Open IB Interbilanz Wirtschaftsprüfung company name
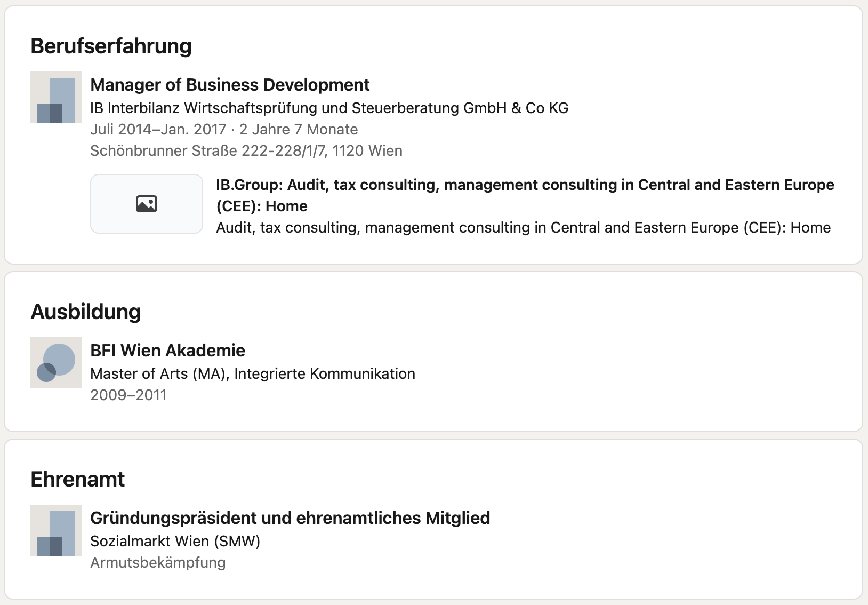868x605 pixels. [329, 108]
